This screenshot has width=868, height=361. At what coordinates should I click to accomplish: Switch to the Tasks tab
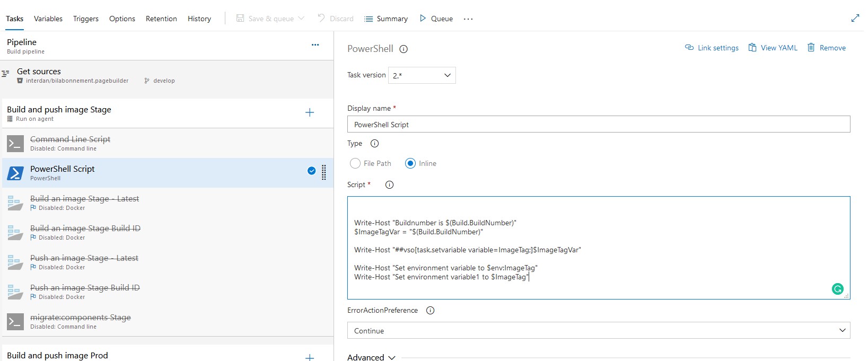(x=14, y=19)
